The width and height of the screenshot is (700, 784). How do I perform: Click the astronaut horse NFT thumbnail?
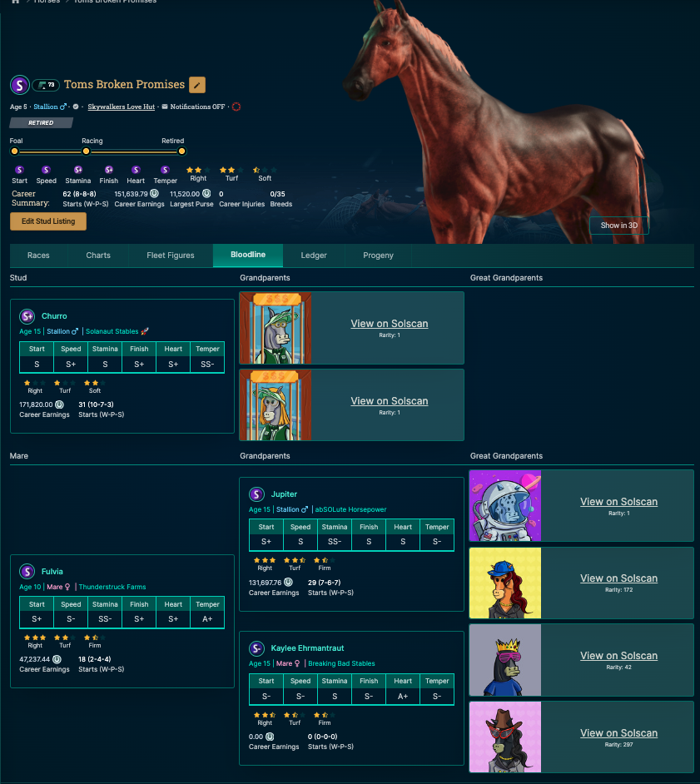(505, 505)
